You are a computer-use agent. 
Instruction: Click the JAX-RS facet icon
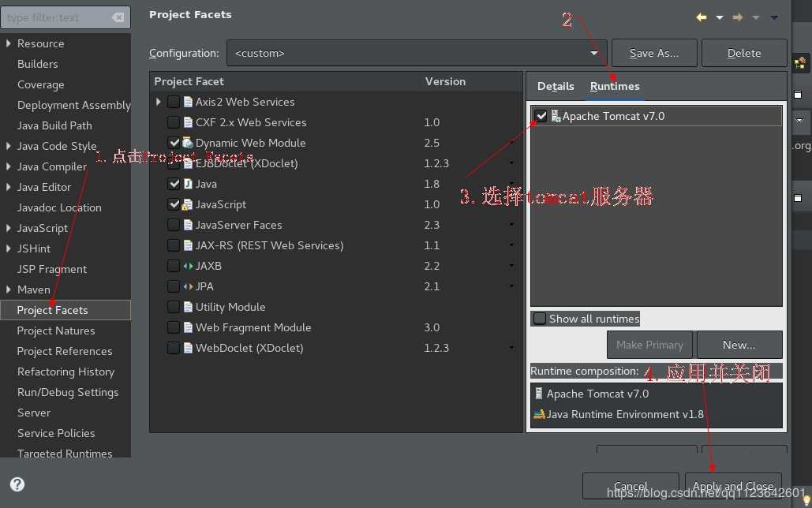(188, 245)
